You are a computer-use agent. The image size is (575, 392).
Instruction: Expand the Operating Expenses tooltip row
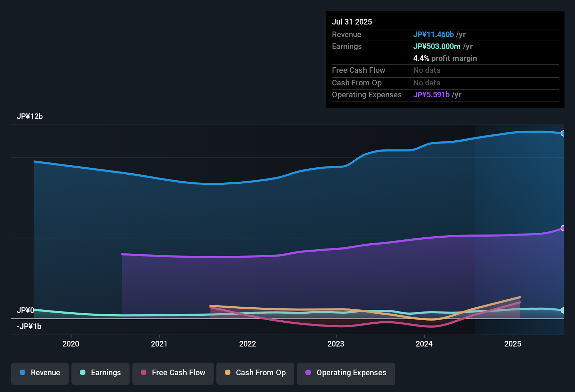click(x=366, y=94)
